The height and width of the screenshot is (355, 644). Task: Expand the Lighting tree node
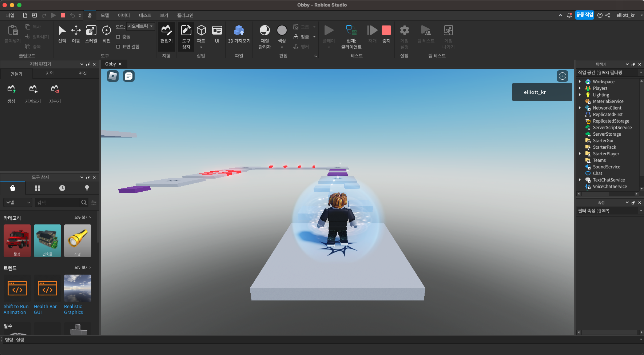tap(580, 95)
